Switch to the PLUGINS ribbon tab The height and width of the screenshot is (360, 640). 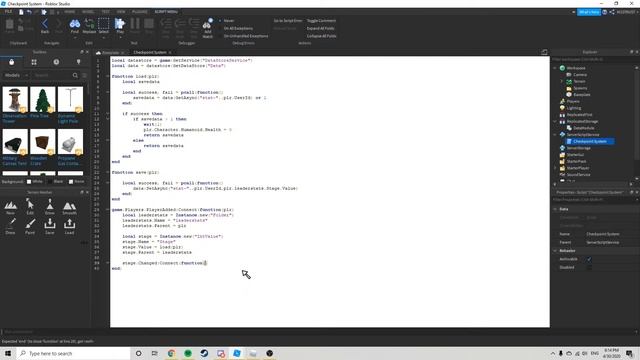140,12
